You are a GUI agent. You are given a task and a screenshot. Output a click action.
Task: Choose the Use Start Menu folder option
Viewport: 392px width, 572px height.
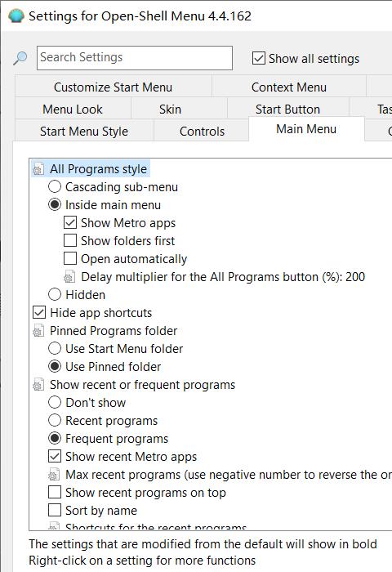click(x=55, y=349)
